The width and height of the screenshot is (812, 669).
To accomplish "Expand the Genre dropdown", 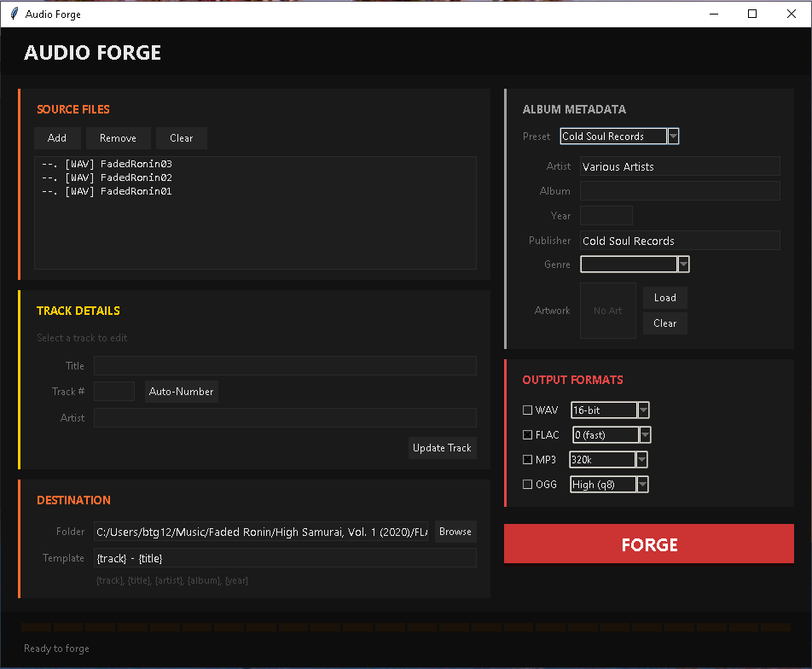I will pyautogui.click(x=683, y=264).
